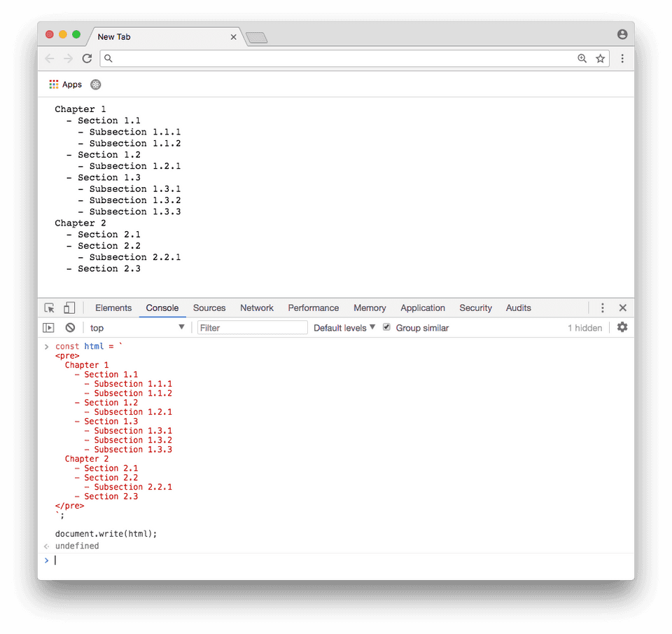Expand the const html console entry arrow
Image resolution: width=672 pixels, height=634 pixels.
click(47, 347)
